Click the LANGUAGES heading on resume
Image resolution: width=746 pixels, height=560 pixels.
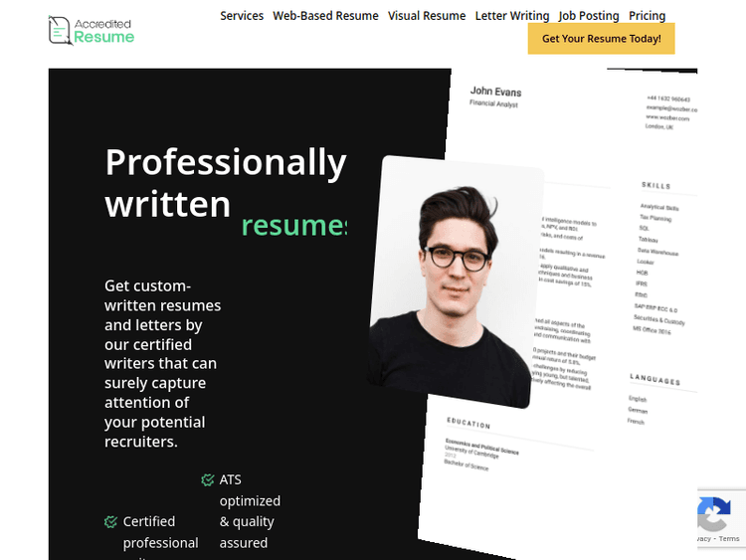(x=655, y=379)
